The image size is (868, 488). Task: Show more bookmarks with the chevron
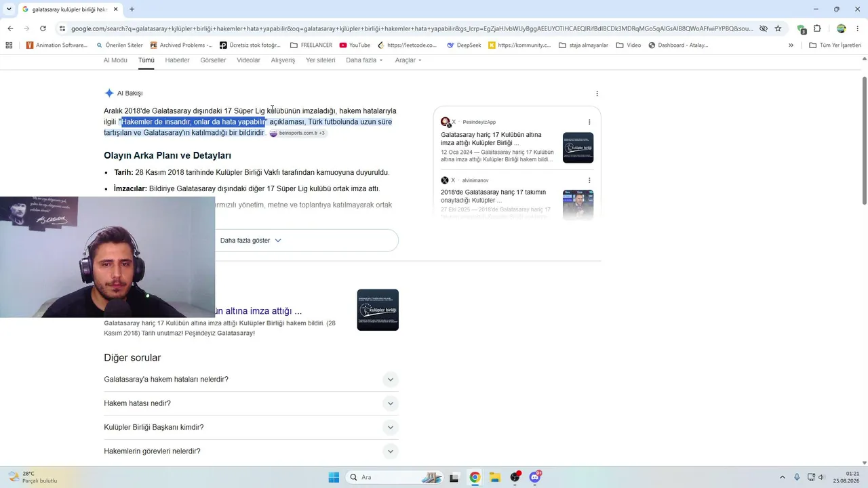(791, 45)
